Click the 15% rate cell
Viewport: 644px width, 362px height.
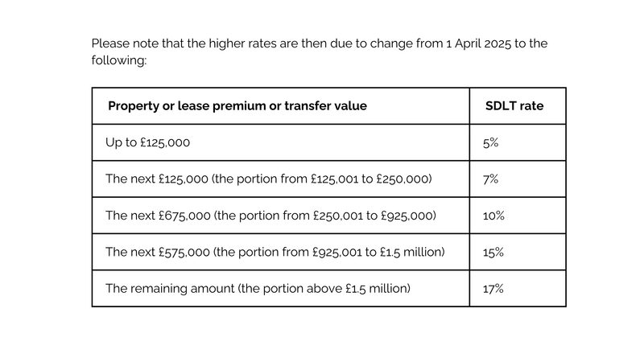pos(493,252)
